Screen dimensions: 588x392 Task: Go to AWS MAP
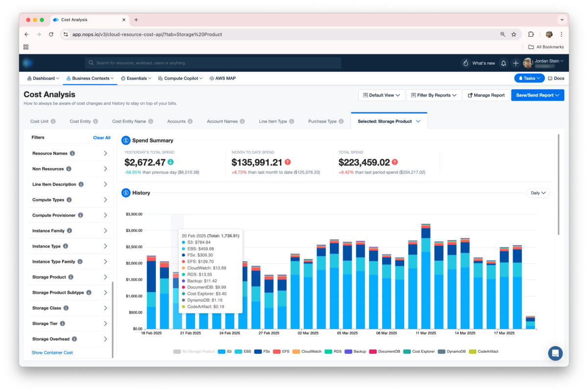click(x=222, y=78)
